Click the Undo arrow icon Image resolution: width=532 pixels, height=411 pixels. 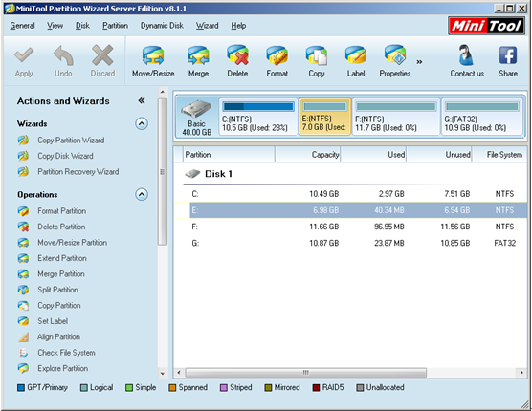pyautogui.click(x=63, y=55)
